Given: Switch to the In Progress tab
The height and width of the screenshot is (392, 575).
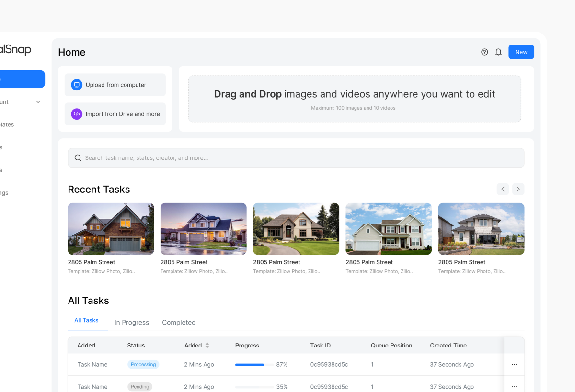Looking at the screenshot, I should tap(132, 323).
